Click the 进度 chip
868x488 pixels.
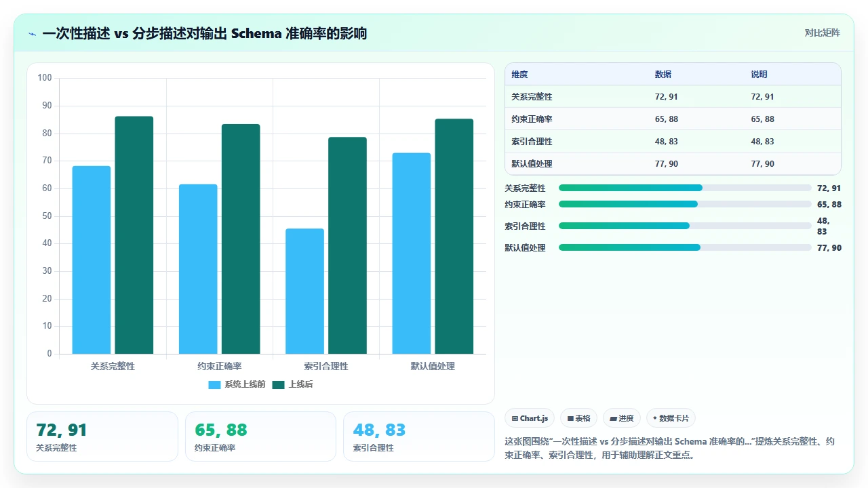pos(622,418)
